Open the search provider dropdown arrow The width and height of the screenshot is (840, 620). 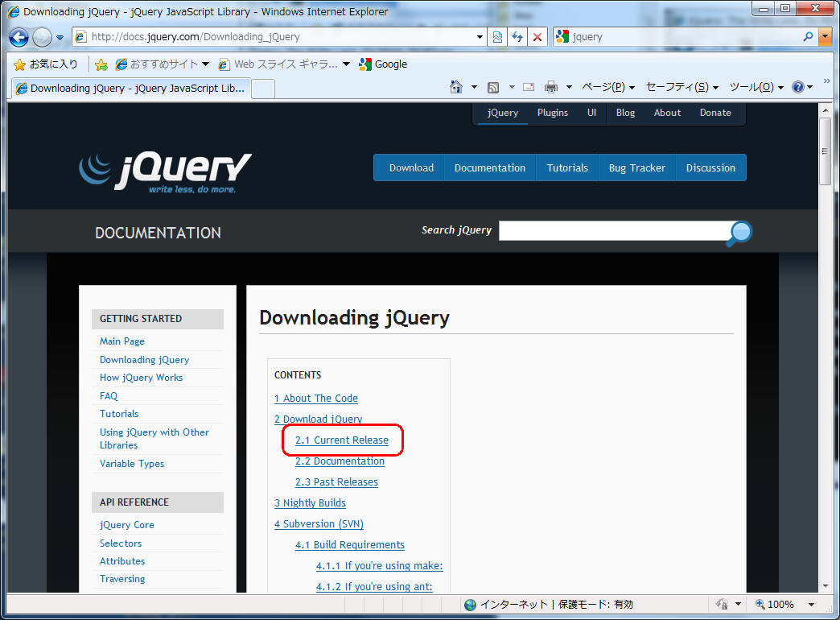pos(825,37)
